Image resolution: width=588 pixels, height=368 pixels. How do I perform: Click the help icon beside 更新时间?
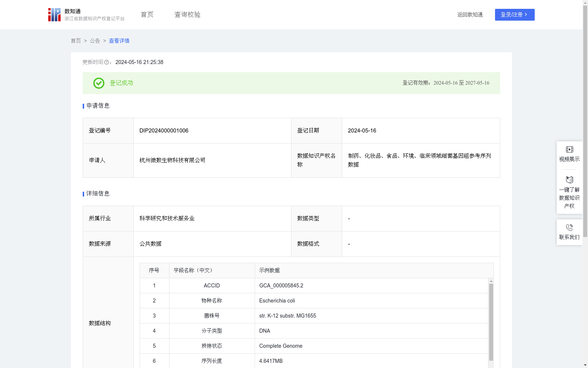point(107,63)
